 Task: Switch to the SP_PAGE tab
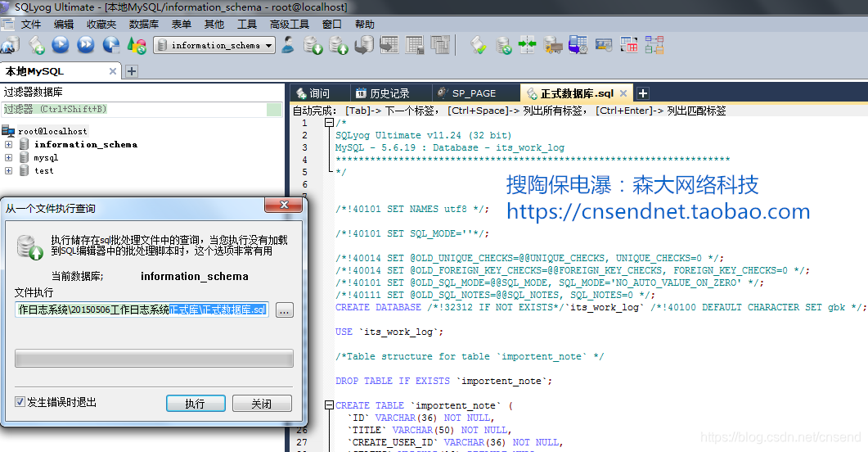point(474,93)
